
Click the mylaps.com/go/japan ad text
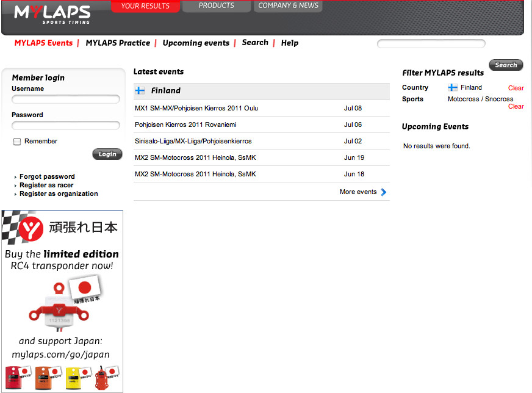61,355
